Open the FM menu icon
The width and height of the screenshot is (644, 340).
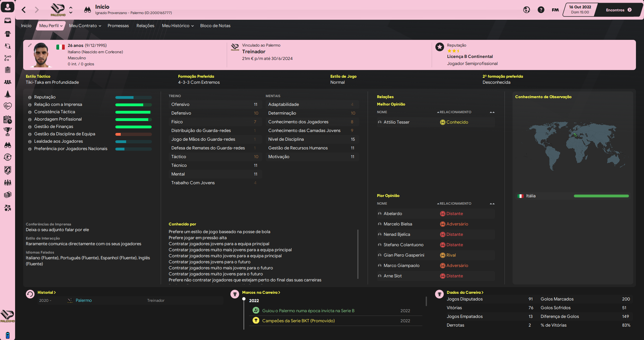(x=555, y=10)
